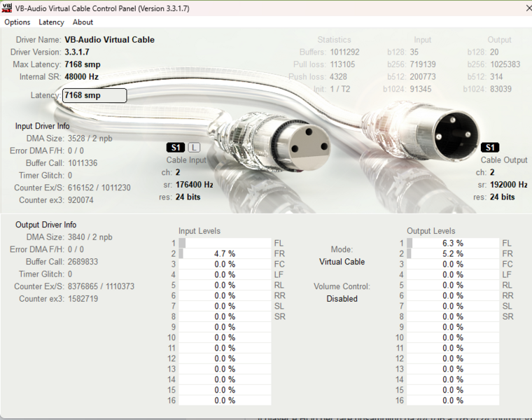532x420 pixels.
Task: Click the Cable Input sample rate '176400 Hz'
Action: pyautogui.click(x=195, y=185)
